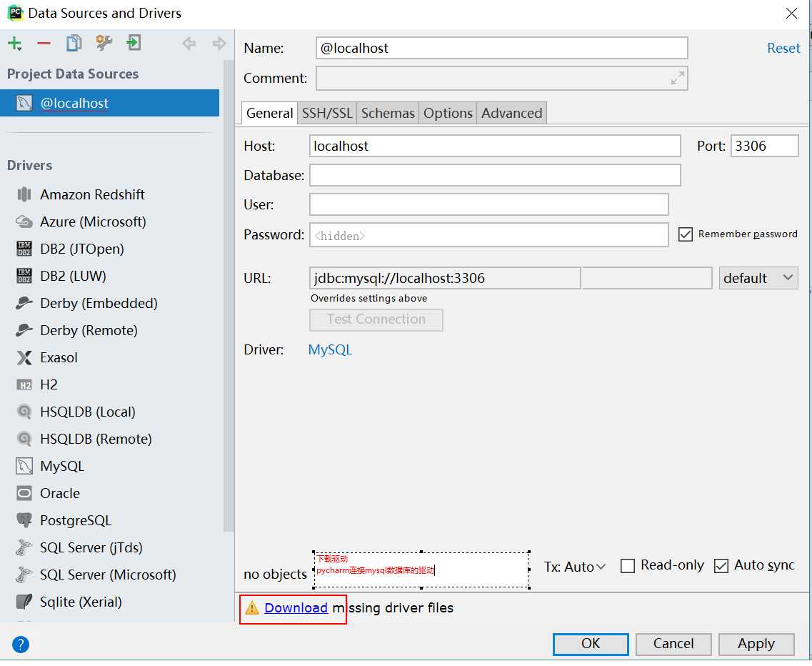Click the Reset link

[x=783, y=48]
